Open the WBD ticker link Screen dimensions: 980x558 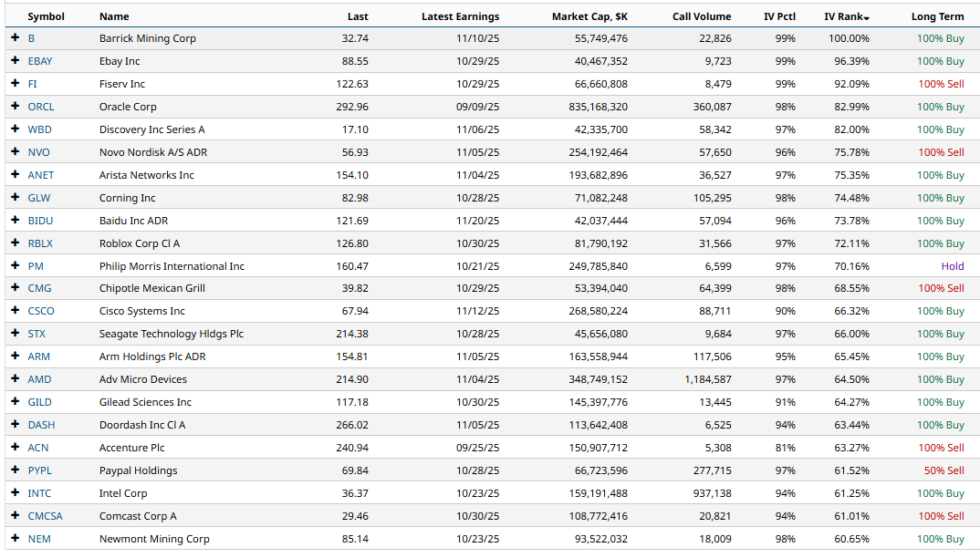[39, 129]
